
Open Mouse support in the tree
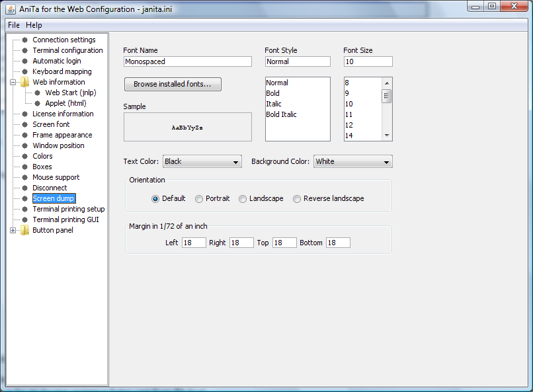pyautogui.click(x=56, y=177)
